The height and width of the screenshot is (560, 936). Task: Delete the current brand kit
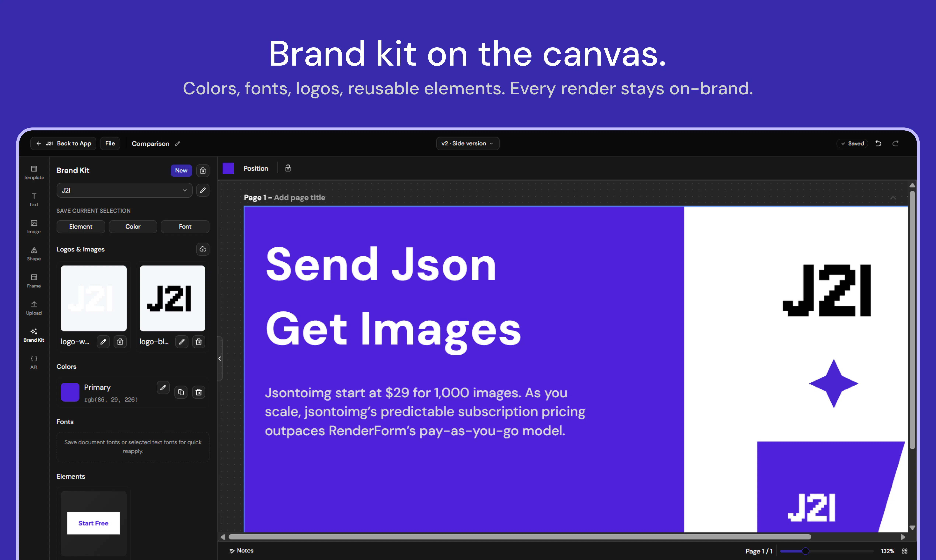(x=203, y=171)
